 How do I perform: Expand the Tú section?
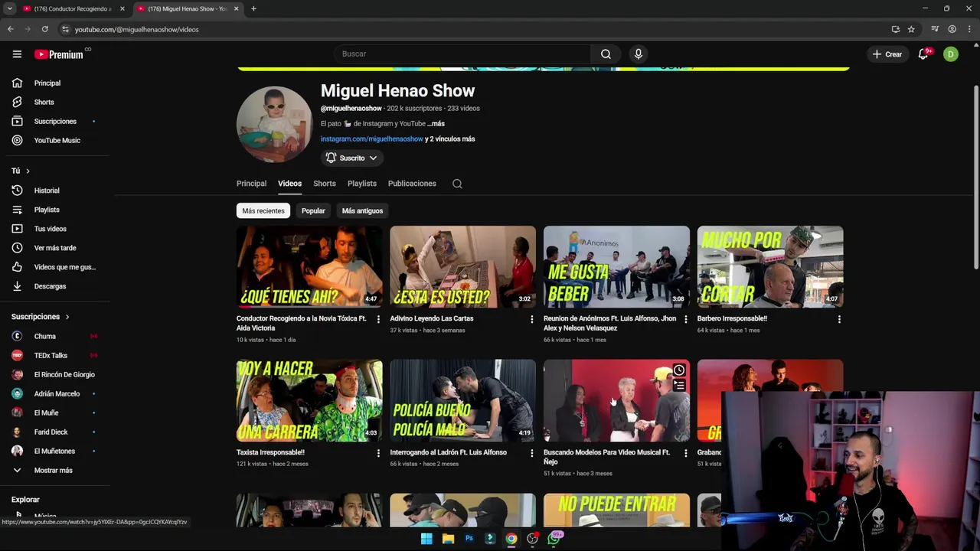click(21, 171)
